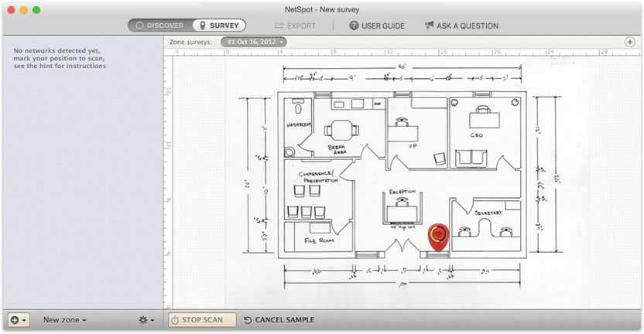Open the add-zone plus button menu
This screenshot has width=644, height=334.
19,319
